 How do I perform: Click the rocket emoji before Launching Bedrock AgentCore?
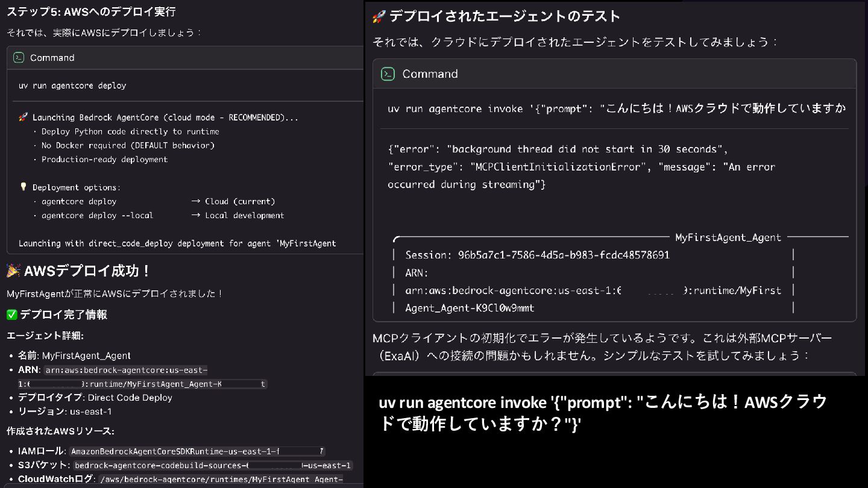coord(24,117)
